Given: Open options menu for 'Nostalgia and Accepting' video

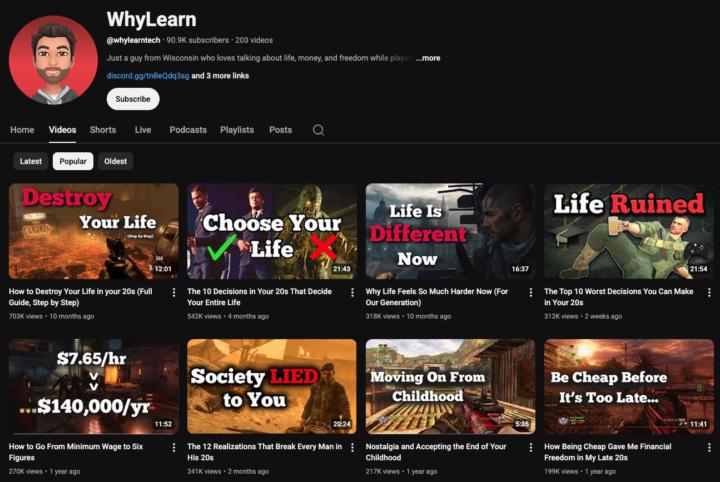Looking at the screenshot, I should point(531,448).
